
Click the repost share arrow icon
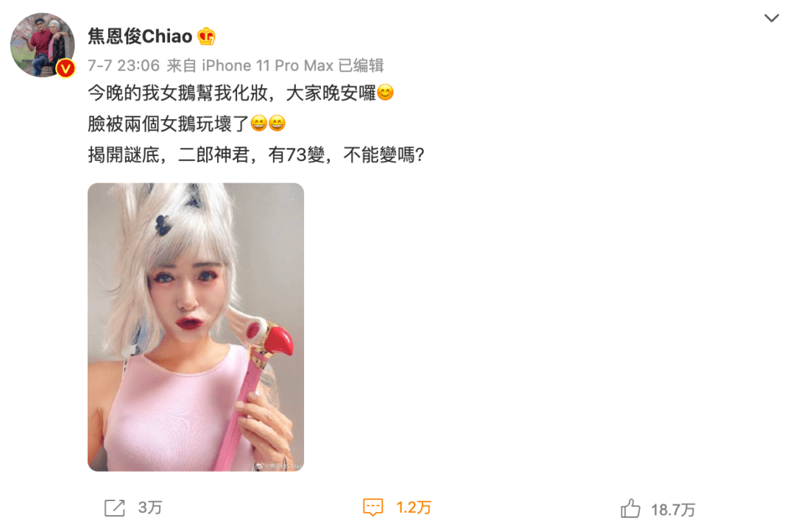pyautogui.click(x=115, y=508)
